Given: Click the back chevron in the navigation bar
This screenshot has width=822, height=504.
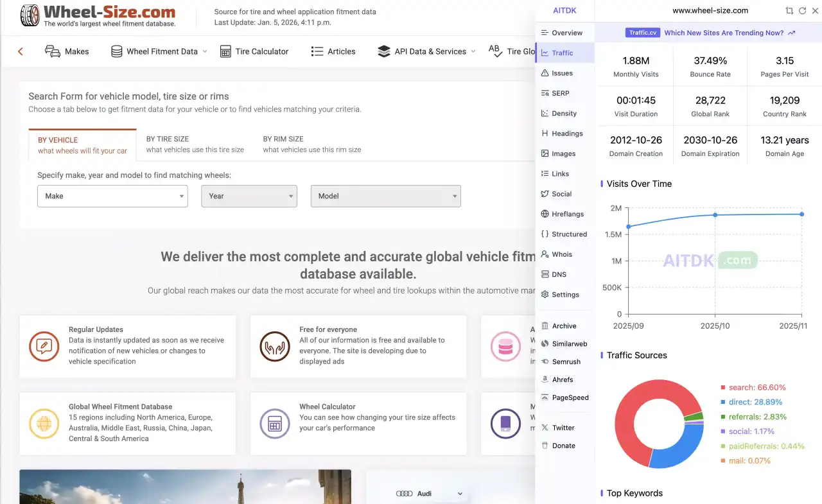Looking at the screenshot, I should [21, 51].
